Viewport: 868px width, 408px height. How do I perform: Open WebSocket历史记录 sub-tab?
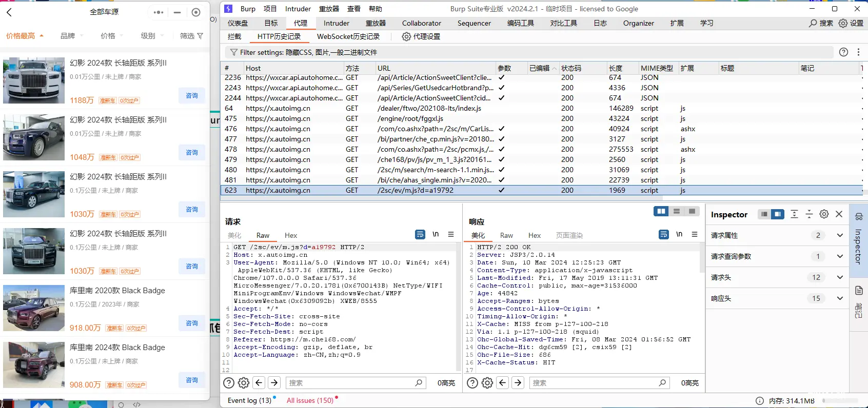348,36
